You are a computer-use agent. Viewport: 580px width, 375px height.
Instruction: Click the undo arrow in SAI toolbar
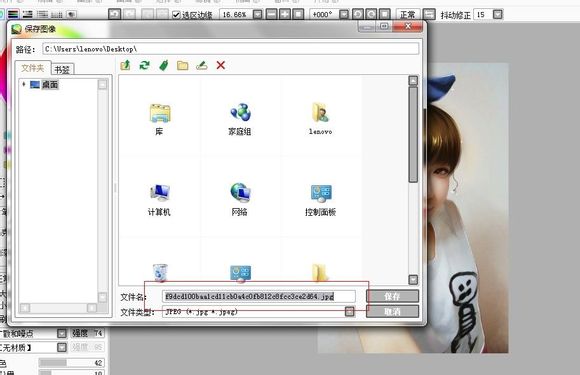pyautogui.click(x=115, y=14)
